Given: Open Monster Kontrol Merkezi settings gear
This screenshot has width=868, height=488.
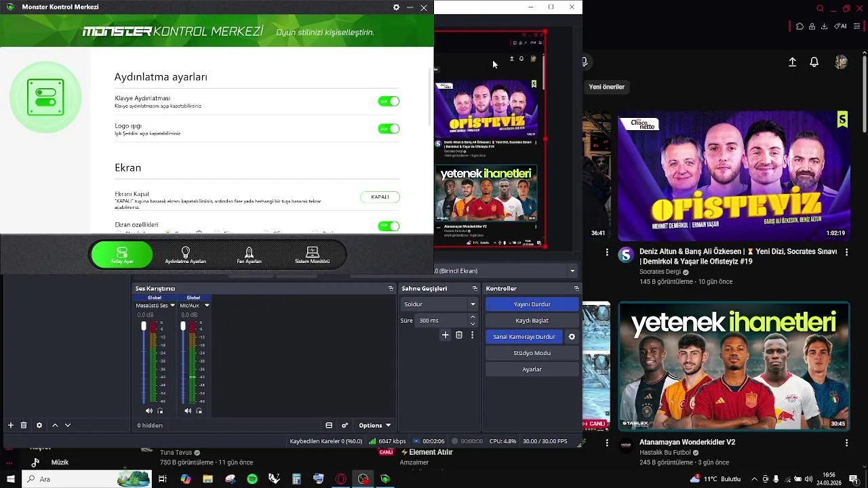Looking at the screenshot, I should 396,7.
